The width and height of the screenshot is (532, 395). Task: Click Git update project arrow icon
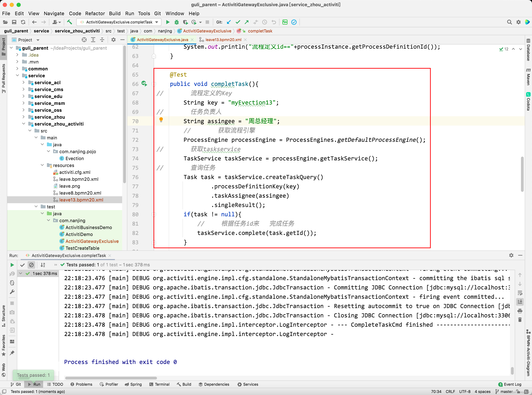click(229, 22)
